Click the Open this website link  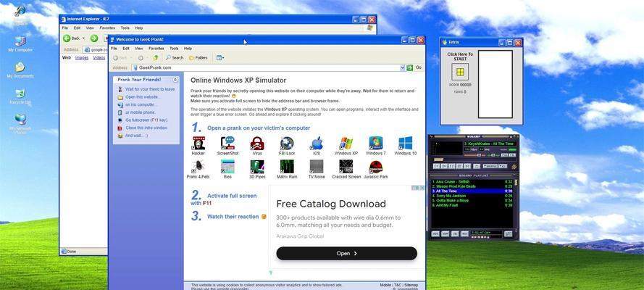[143, 97]
